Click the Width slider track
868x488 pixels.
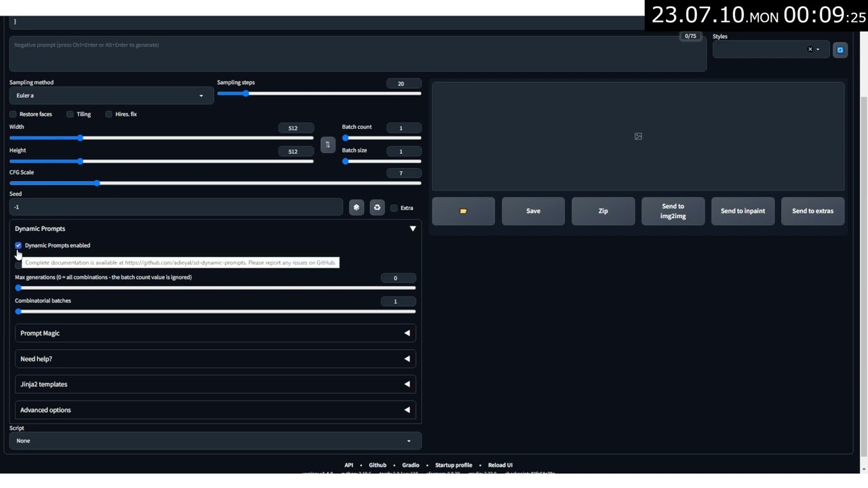pos(161,138)
